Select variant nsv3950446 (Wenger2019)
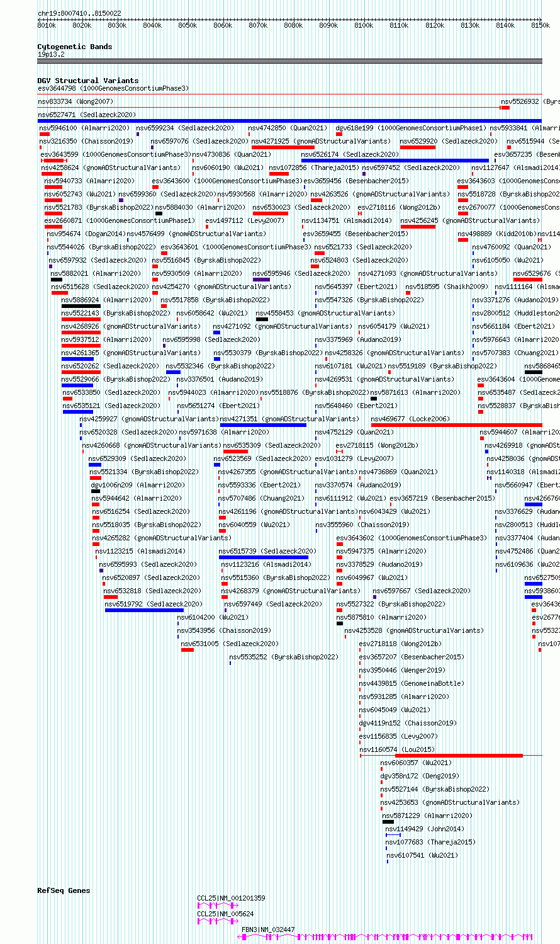560x944 pixels. [x=402, y=670]
